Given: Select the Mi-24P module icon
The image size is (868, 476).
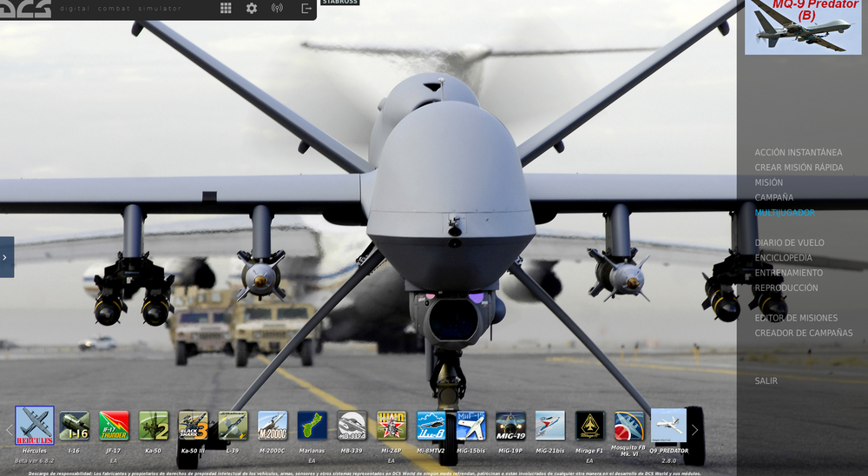Looking at the screenshot, I should (391, 426).
